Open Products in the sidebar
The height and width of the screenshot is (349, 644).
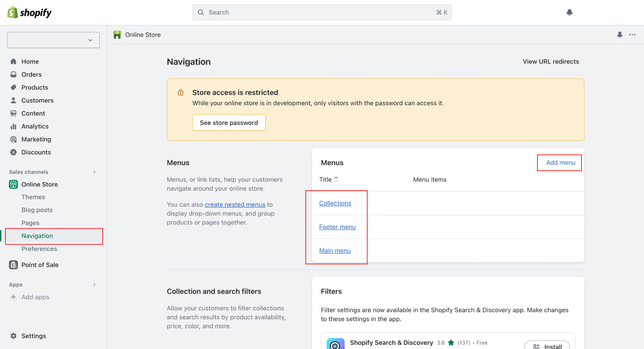(x=35, y=87)
